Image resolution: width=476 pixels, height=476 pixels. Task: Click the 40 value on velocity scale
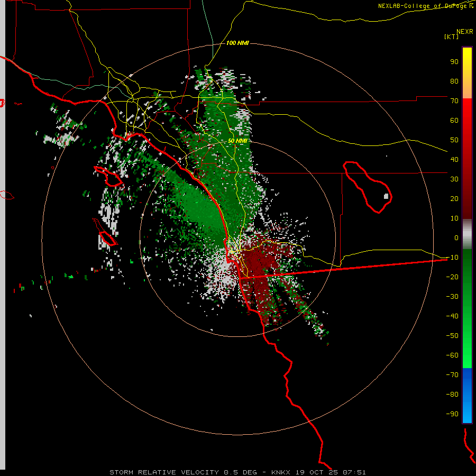coord(454,160)
